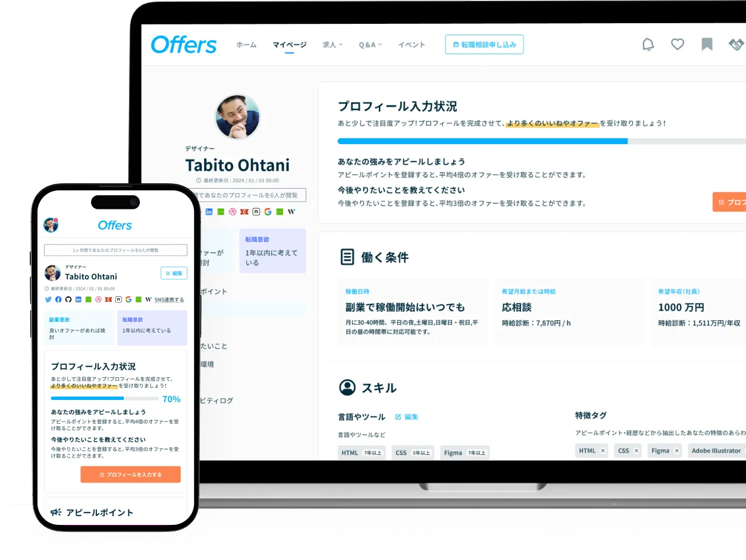Click the handshake icon in header

(736, 45)
